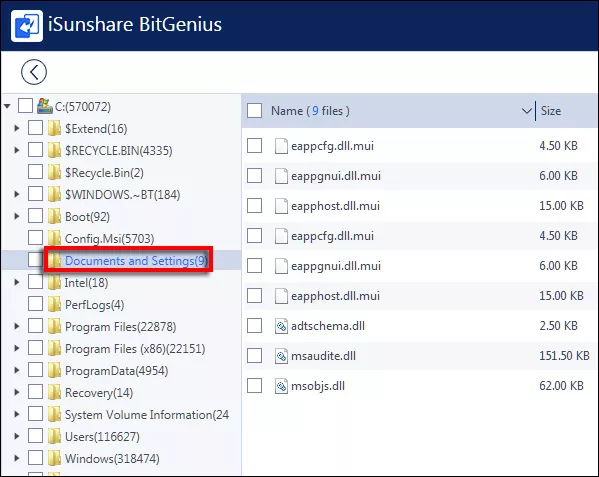
Task: Open the Name column sort dropdown arrow
Action: click(x=527, y=111)
